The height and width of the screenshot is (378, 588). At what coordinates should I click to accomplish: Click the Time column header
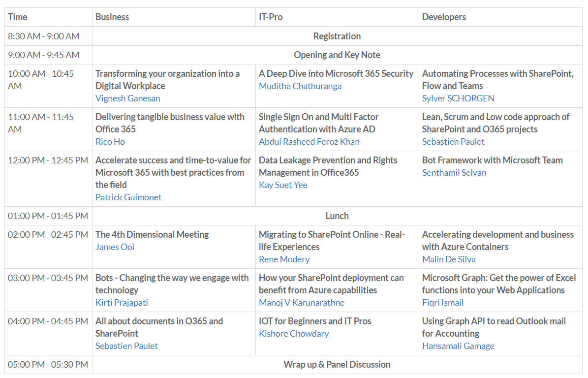tap(48, 17)
